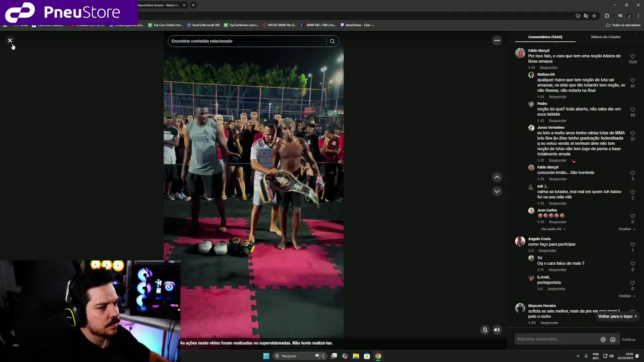Open 'BMW E82 / E88 | No...' bookmark

pos(318,25)
